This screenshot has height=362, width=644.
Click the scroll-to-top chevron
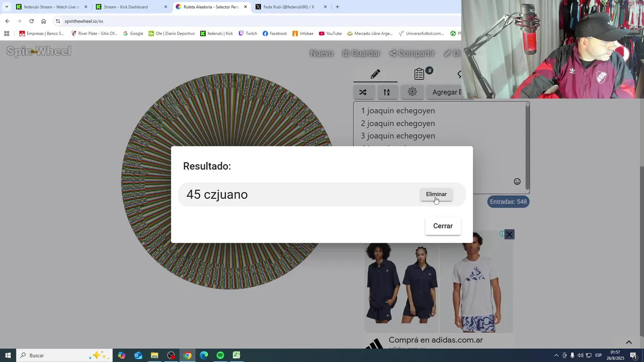tap(628, 342)
